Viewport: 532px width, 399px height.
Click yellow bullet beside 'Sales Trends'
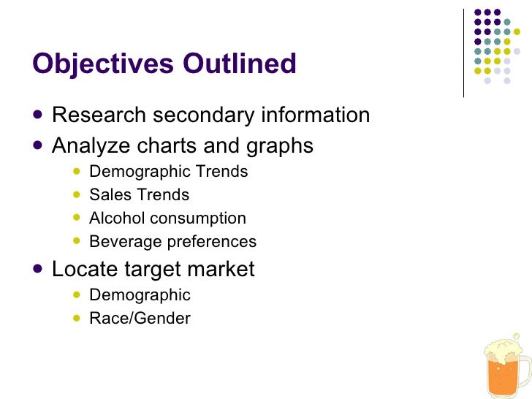coord(77,194)
